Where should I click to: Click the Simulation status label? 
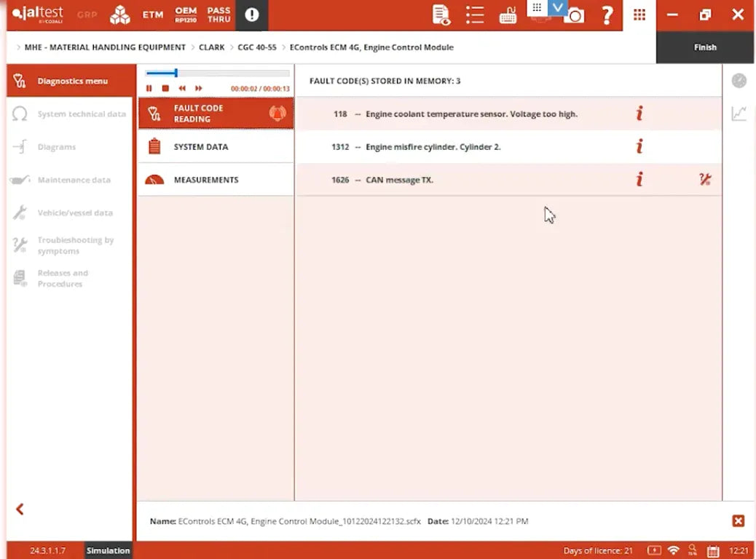[108, 550]
